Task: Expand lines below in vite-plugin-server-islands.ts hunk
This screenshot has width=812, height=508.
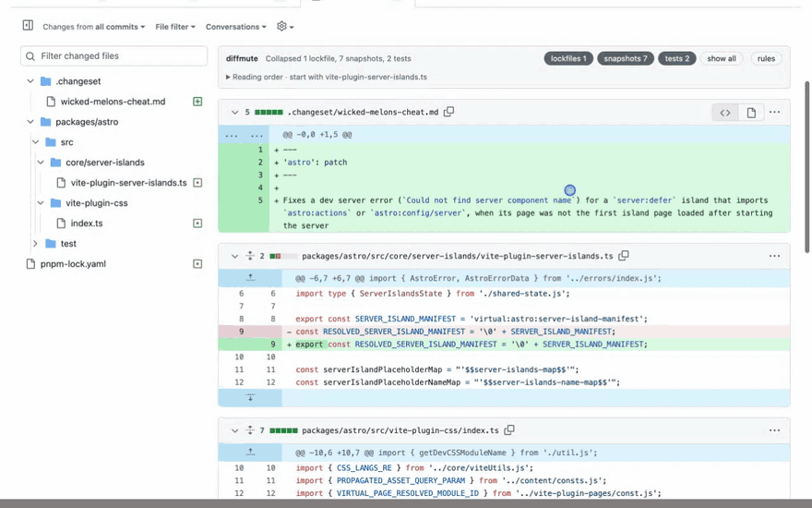Action: point(250,398)
